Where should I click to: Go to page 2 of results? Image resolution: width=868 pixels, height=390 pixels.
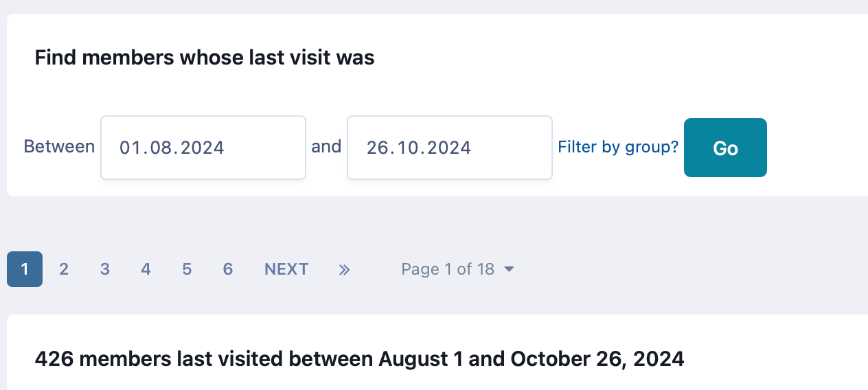(64, 269)
